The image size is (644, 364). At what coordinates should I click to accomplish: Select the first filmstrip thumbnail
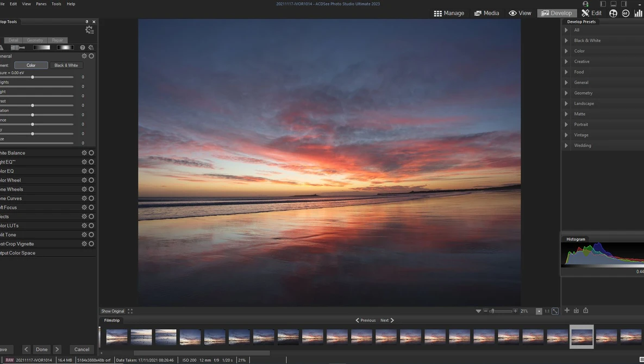click(x=117, y=337)
